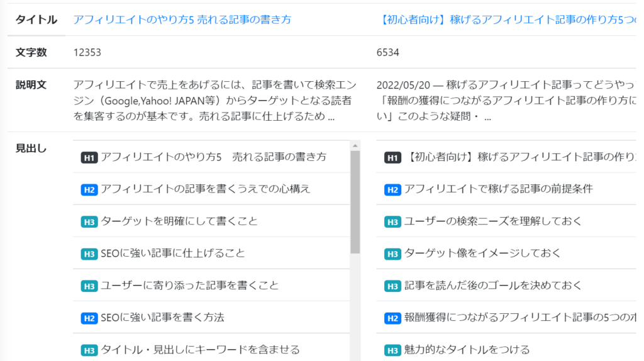Select heading '魅力的なタイトルをつける'
644x361 pixels.
tap(467, 350)
